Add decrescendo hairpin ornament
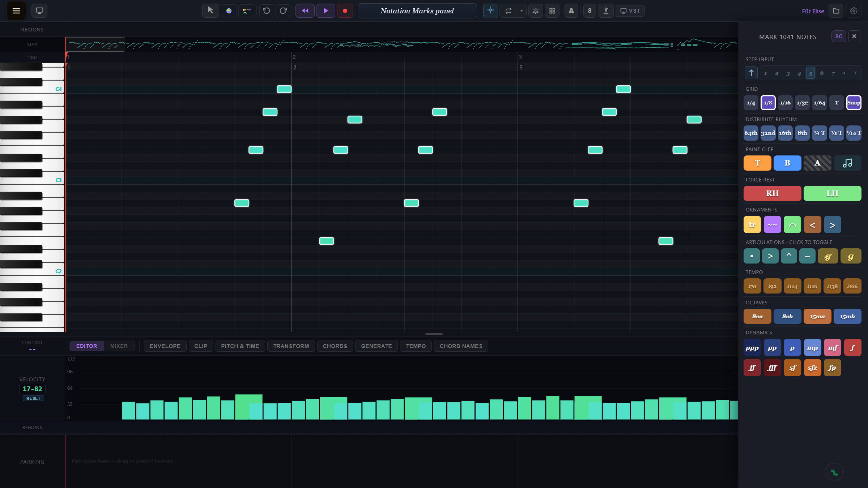This screenshot has height=488, width=868. [833, 225]
